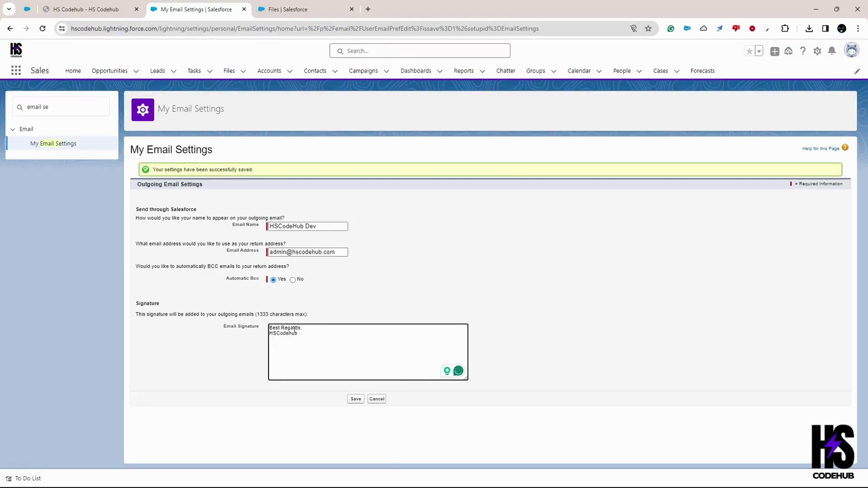868x488 pixels.
Task: Open Chrome downloads
Action: click(x=809, y=29)
